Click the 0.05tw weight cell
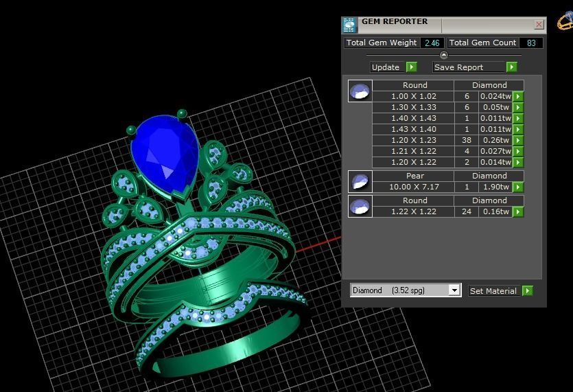573x392 pixels. [x=495, y=107]
